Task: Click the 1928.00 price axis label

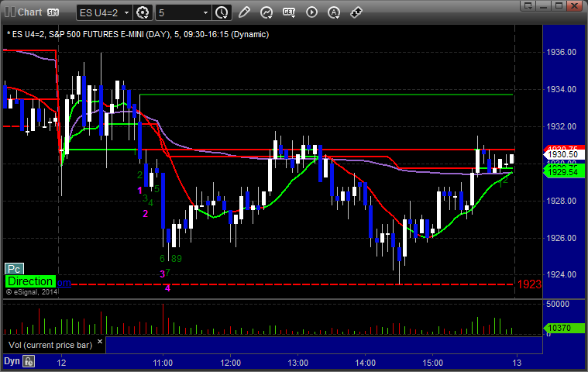Action: click(x=562, y=201)
